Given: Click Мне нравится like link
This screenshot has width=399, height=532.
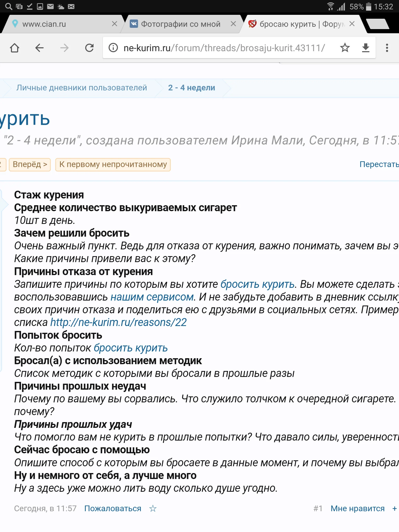Looking at the screenshot, I should [x=357, y=508].
